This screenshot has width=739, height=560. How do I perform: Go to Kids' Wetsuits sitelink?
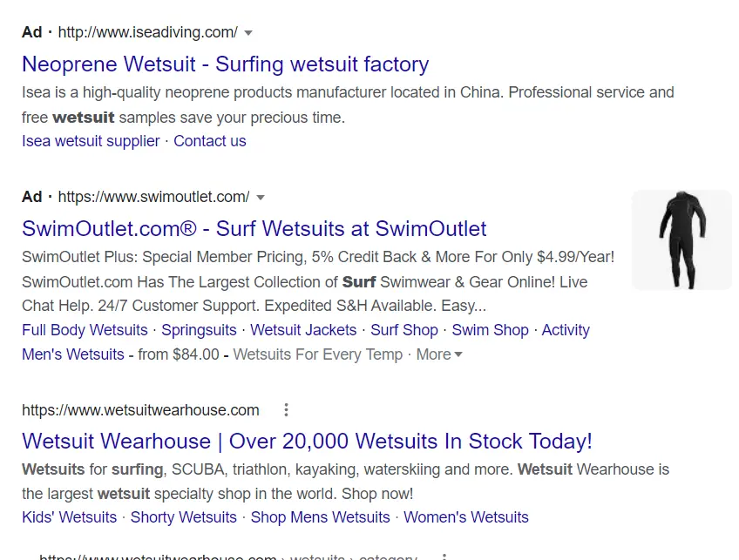[69, 517]
